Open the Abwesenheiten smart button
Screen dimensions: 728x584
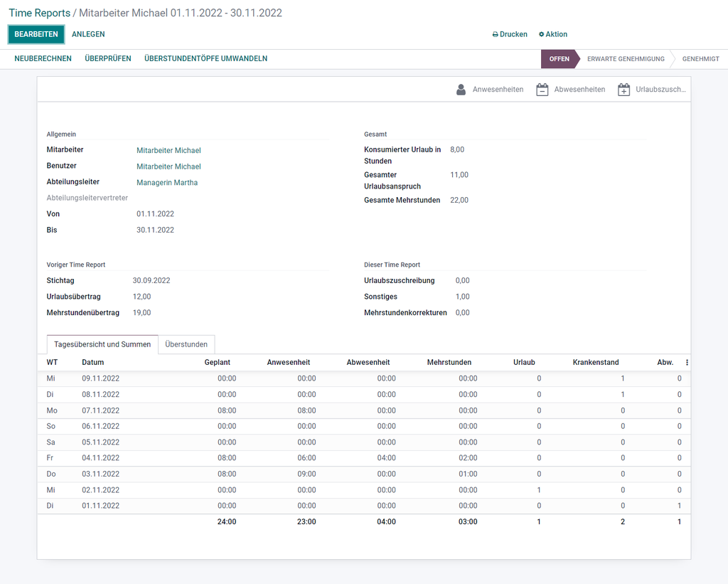pos(571,89)
